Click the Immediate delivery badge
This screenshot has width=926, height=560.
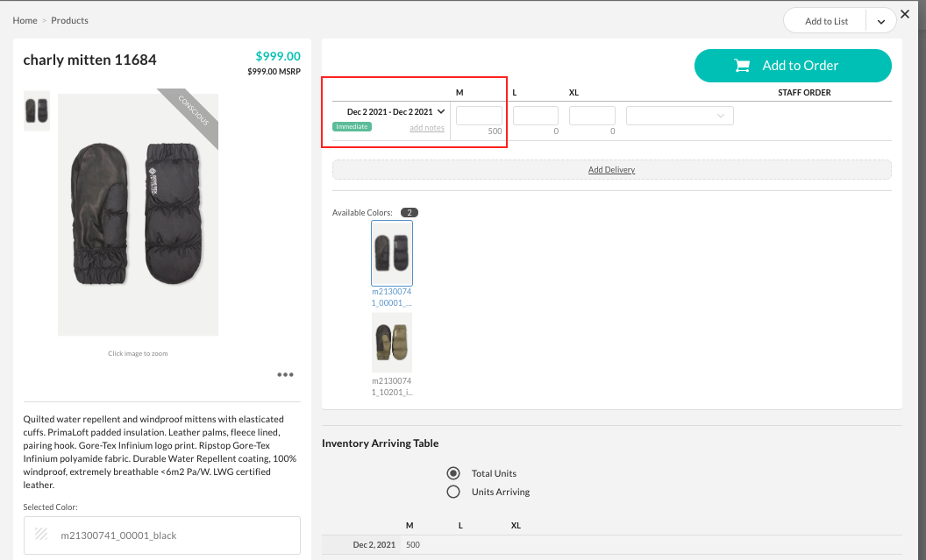tap(352, 127)
